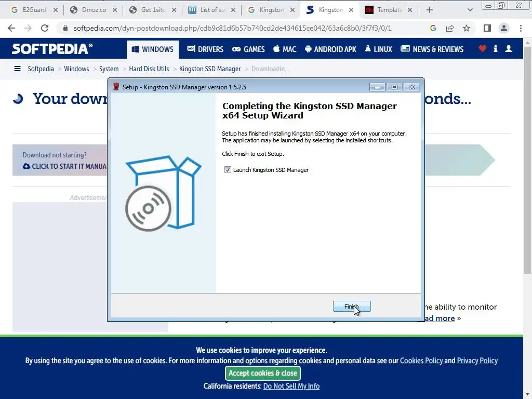
Task: Close the Dmoz.co tab
Action: pyautogui.click(x=115, y=10)
